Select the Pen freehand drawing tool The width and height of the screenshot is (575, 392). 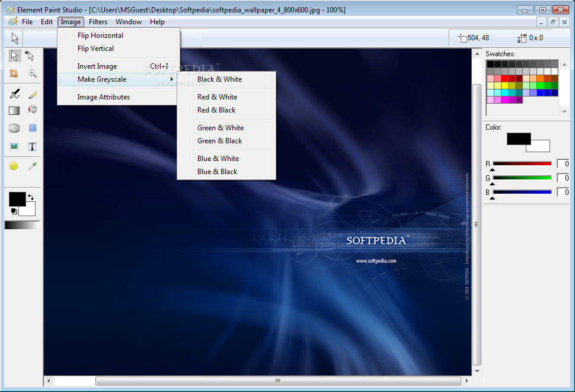15,94
